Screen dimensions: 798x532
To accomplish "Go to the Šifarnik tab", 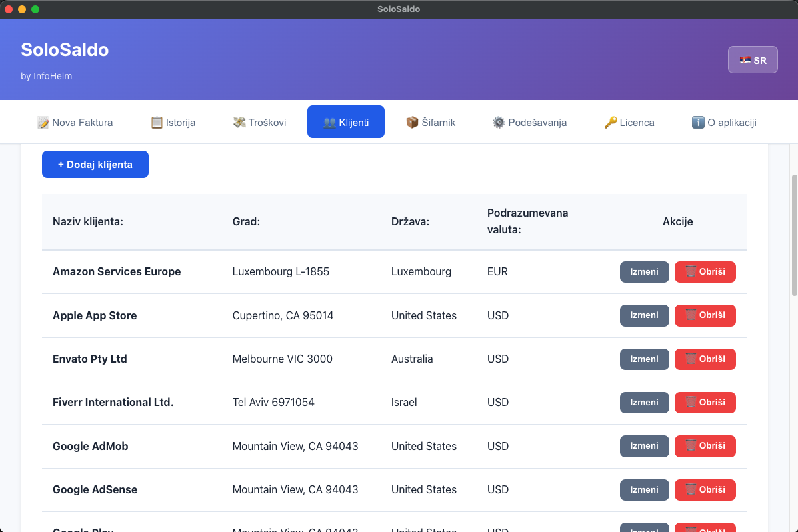I will coord(430,122).
